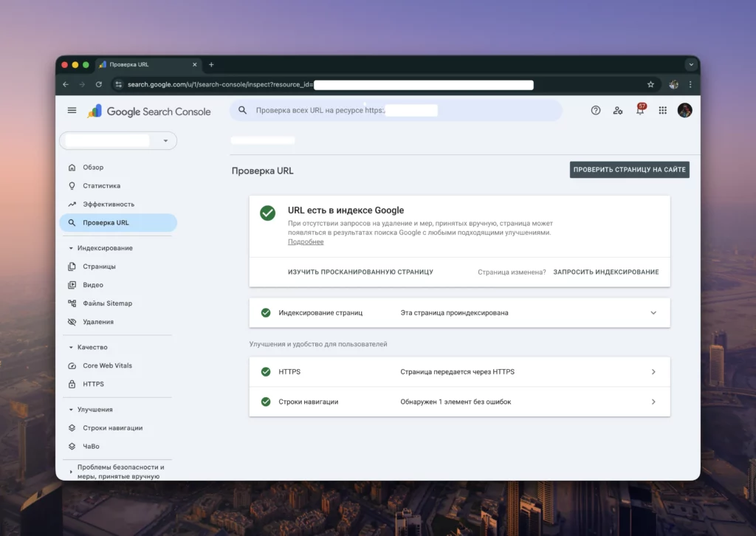756x536 pixels.
Task: Open the Help question mark icon
Action: 596,111
